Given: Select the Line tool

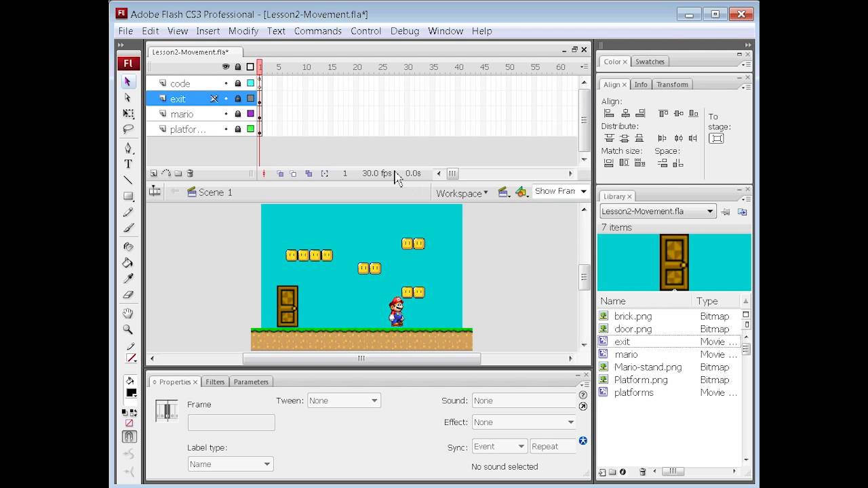Looking at the screenshot, I should tap(127, 180).
